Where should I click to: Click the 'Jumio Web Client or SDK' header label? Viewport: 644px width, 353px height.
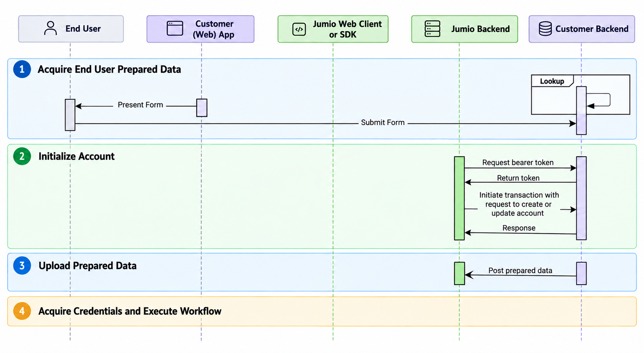tap(347, 29)
